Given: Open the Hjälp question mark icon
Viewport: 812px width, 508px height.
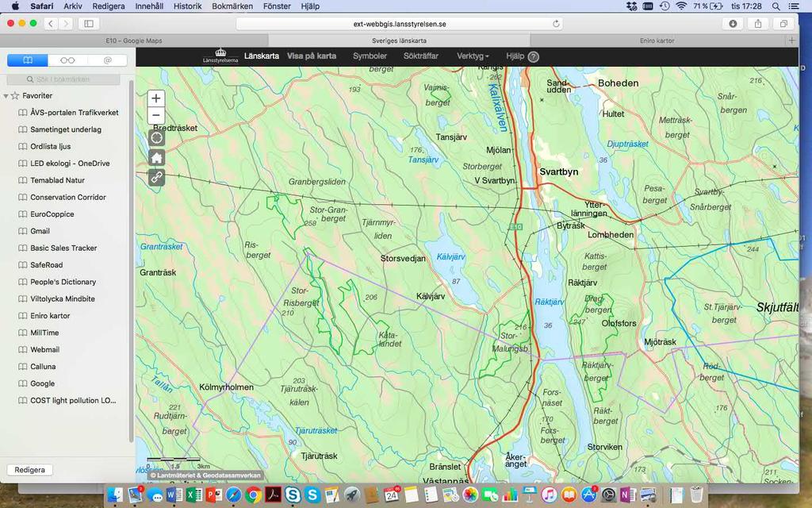Looking at the screenshot, I should tap(534, 57).
